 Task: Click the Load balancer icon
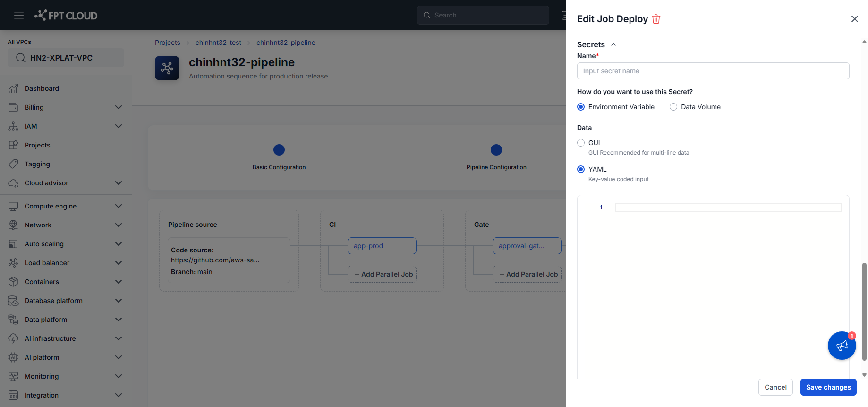13,263
